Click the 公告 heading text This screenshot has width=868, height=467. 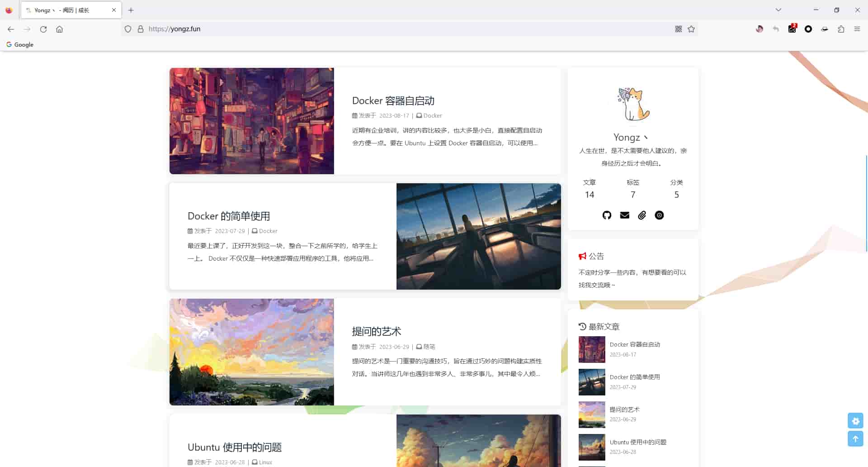(596, 256)
